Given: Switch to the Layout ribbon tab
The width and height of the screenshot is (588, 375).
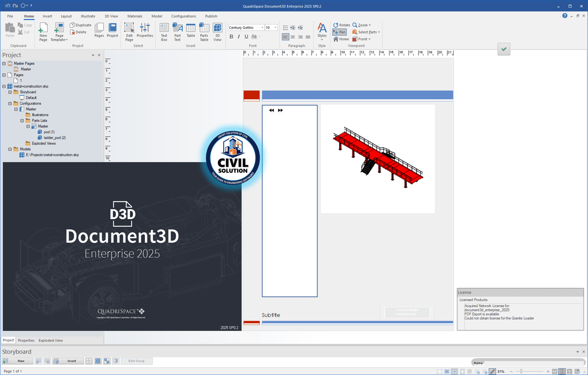Looking at the screenshot, I should 66,16.
